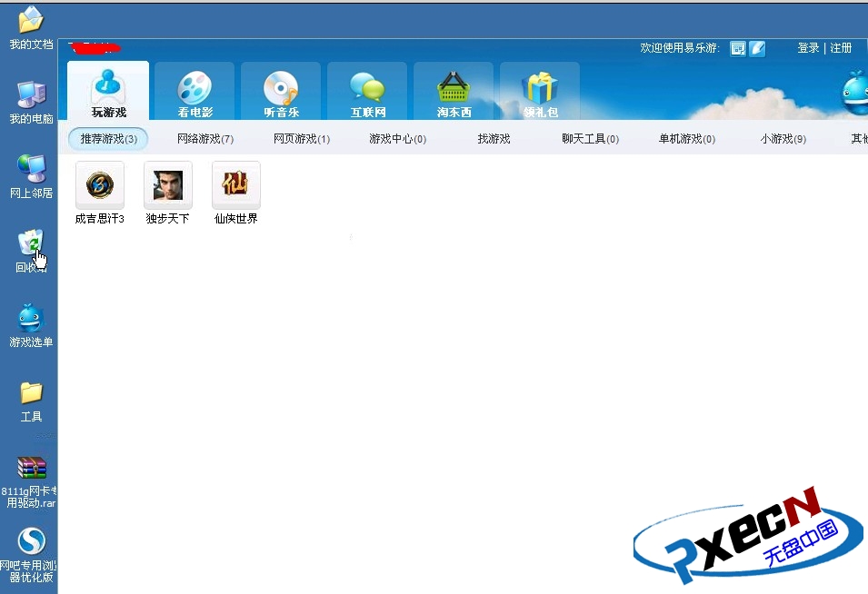
Task: Open the 淘东西 shopping icon
Action: tap(453, 91)
